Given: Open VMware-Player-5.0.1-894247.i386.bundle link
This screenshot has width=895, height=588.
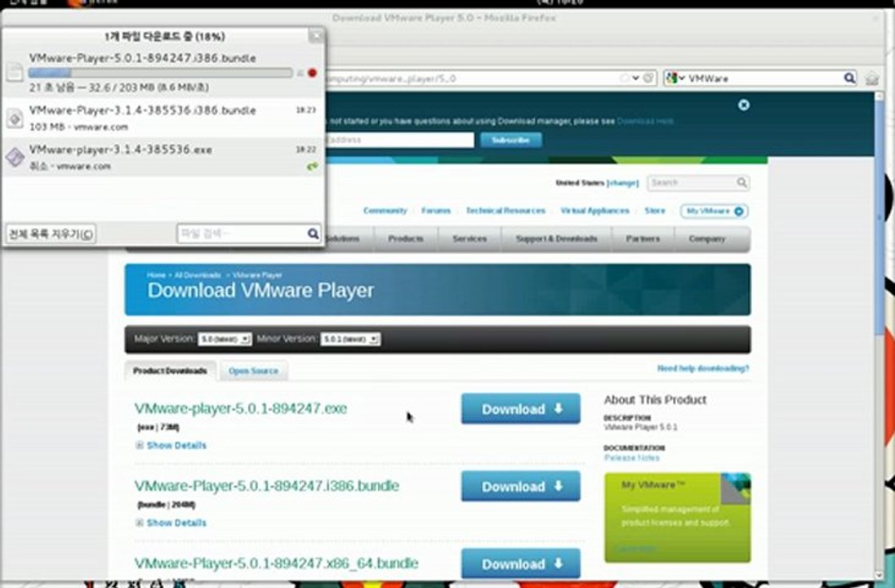Looking at the screenshot, I should [266, 487].
